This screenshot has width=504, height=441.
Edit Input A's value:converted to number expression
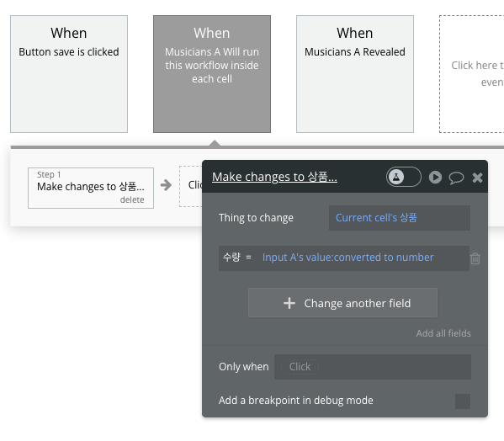tap(347, 258)
